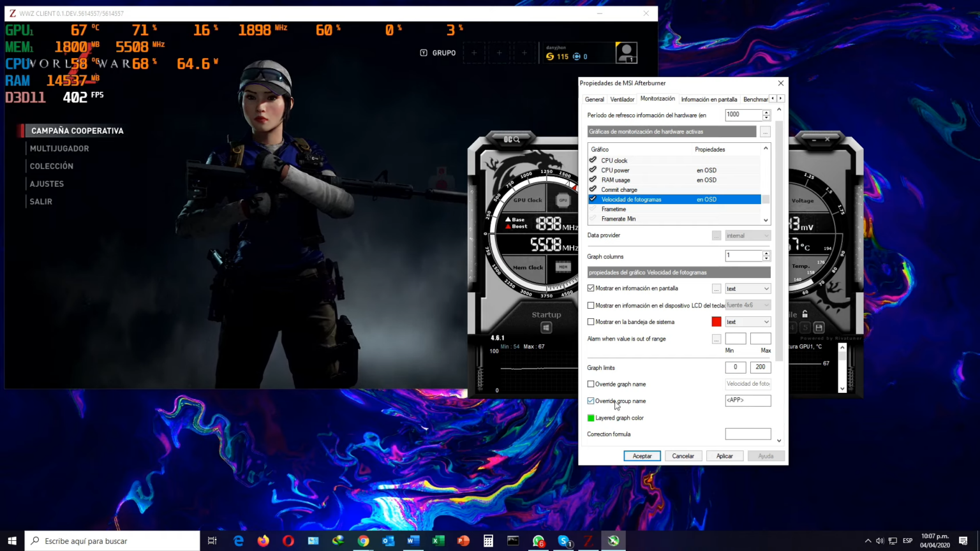This screenshot has height=551, width=980.
Task: Click the lock icon on the Afterburner overlay
Action: tap(805, 314)
